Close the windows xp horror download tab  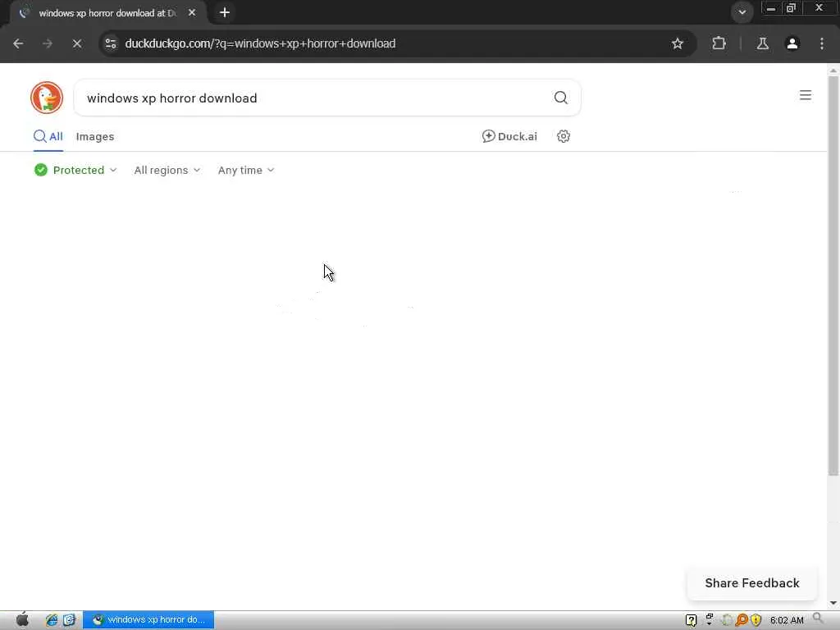(x=192, y=12)
